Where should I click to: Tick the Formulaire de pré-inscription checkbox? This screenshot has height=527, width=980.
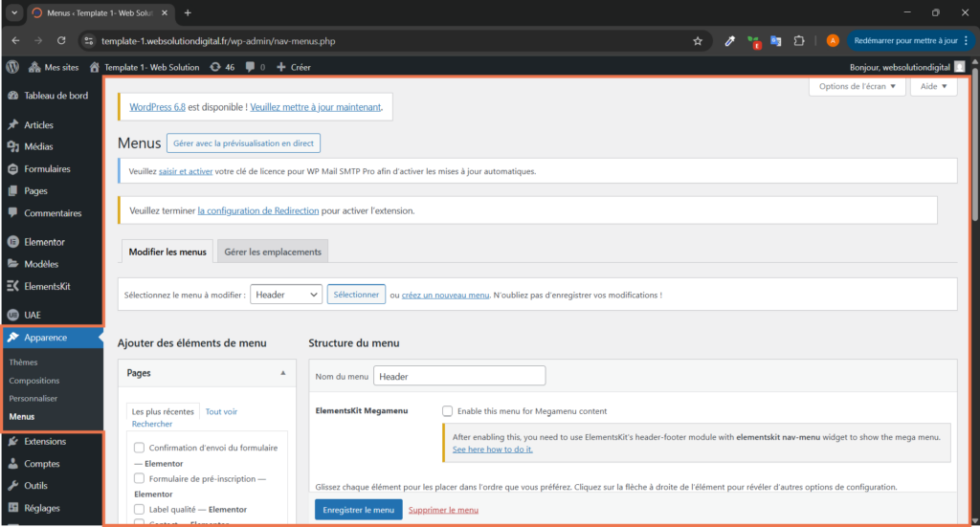tap(140, 478)
